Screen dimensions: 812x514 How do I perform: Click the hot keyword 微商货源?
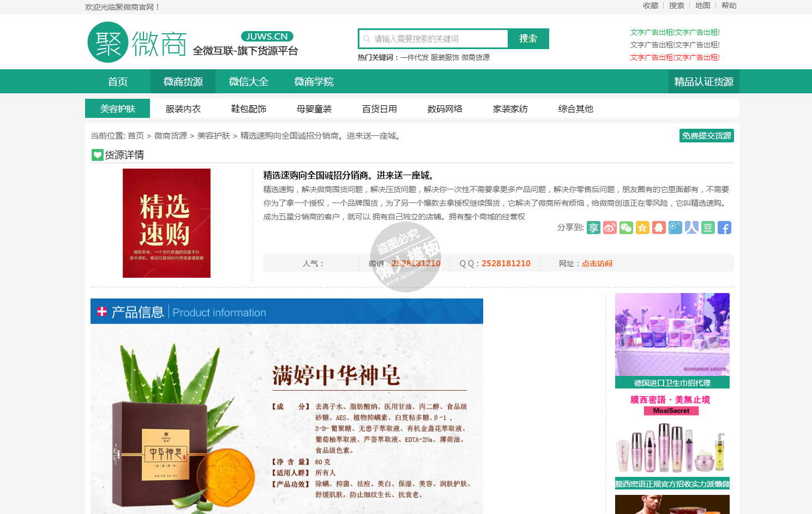tap(476, 57)
